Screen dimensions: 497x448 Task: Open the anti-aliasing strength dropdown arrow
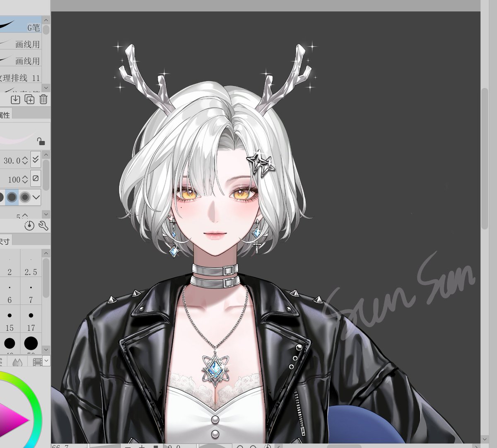pos(36,198)
